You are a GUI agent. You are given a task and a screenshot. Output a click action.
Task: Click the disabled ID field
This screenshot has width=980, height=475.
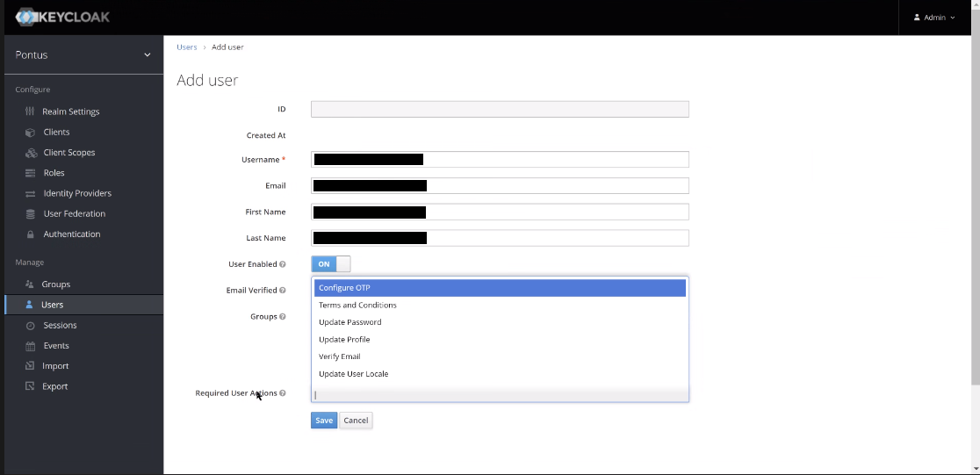pos(500,109)
